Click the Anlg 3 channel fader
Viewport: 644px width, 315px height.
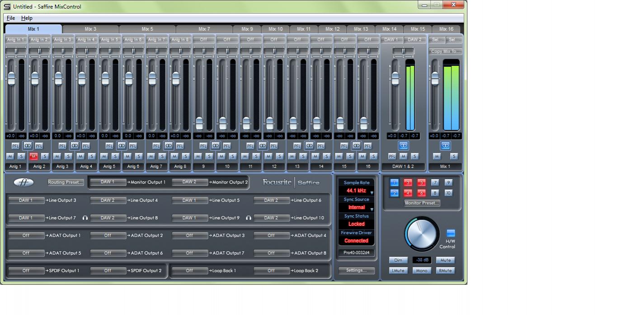click(x=58, y=79)
